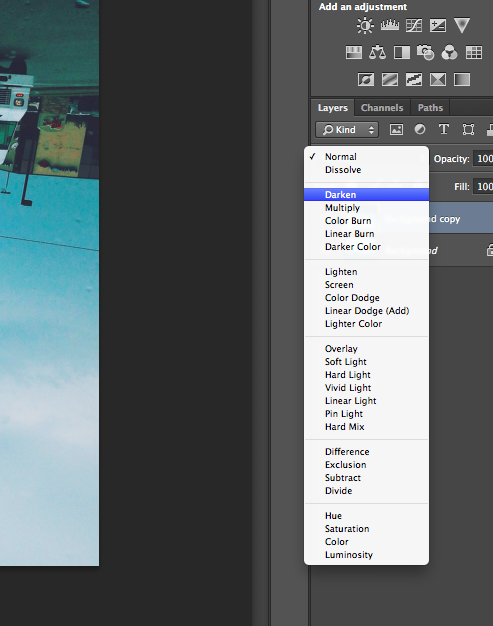
Task: Choose Subtract blend mode
Action: click(366, 477)
